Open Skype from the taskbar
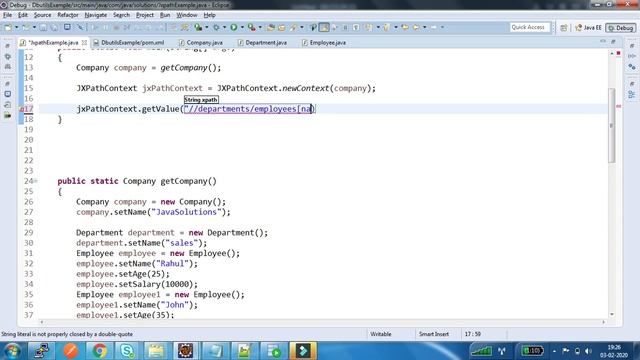The height and width of the screenshot is (360, 640). point(127,351)
